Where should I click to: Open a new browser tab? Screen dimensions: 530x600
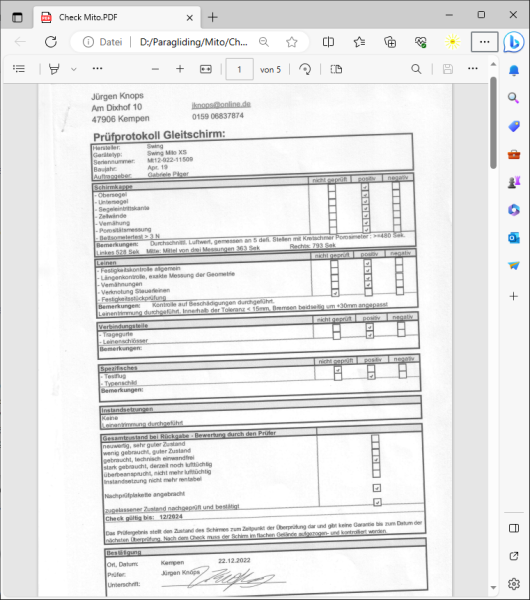(x=213, y=17)
